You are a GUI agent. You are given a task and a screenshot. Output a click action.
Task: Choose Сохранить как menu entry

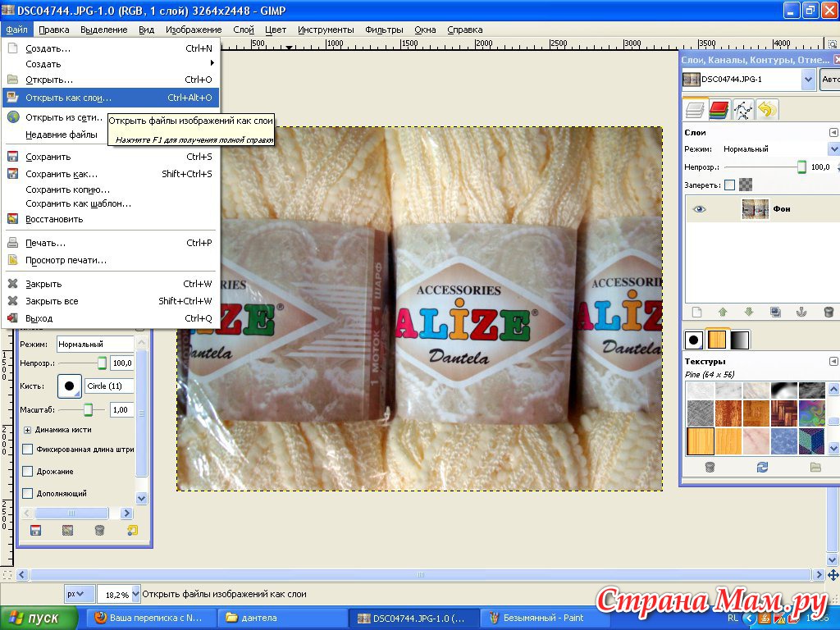click(111, 174)
